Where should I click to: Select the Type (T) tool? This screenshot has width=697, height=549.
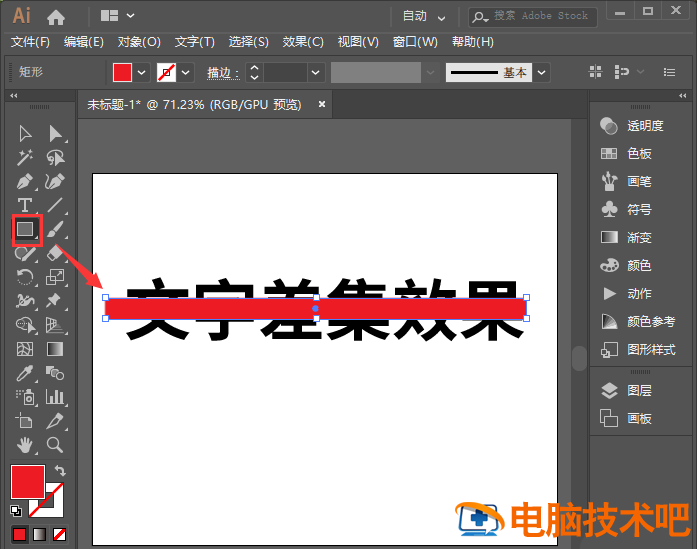point(25,206)
